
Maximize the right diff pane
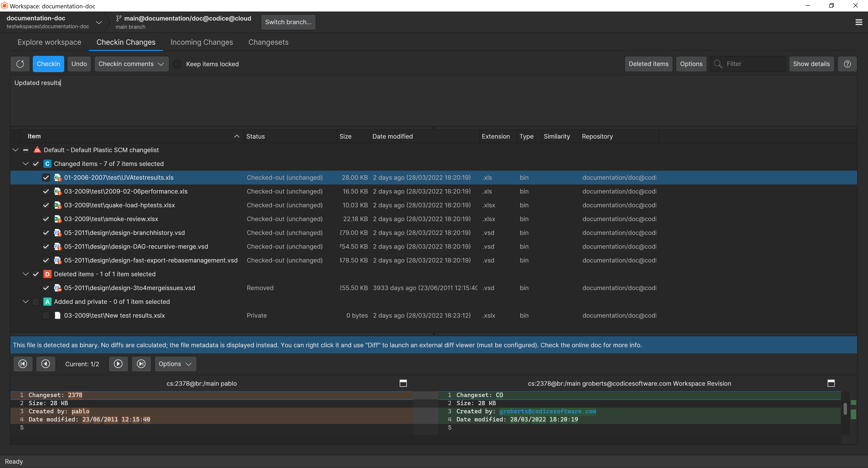[831, 383]
